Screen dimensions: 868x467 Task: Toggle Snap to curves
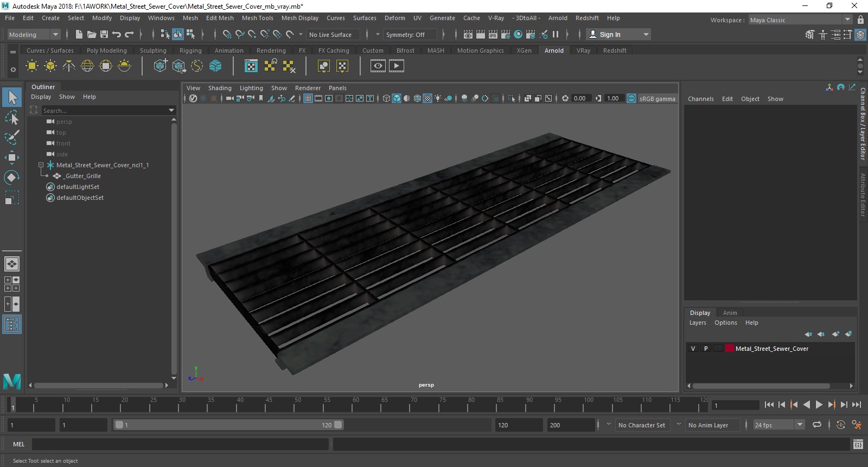point(240,34)
